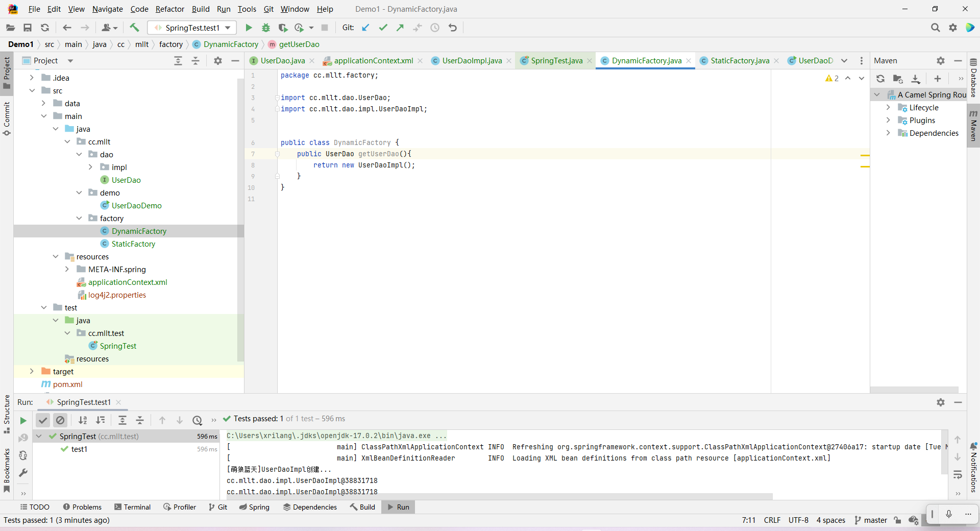980x531 pixels.
Task: Switch to applicationContext.xml editor tab
Action: tap(373, 61)
